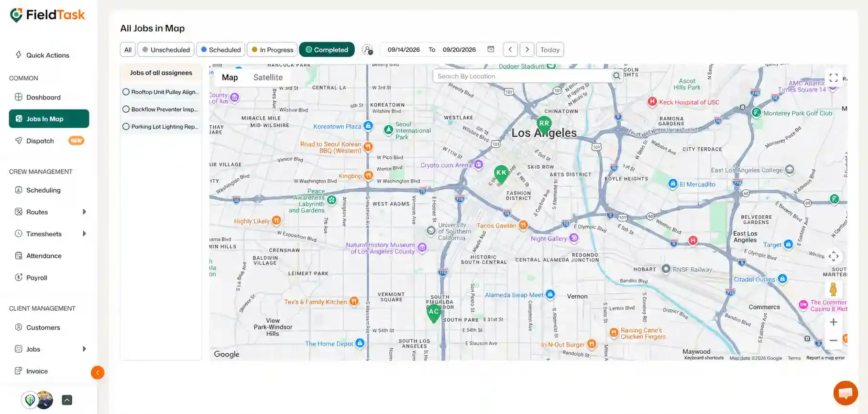Expand the bottom profile menu caret
The width and height of the screenshot is (868, 414).
[x=67, y=400]
